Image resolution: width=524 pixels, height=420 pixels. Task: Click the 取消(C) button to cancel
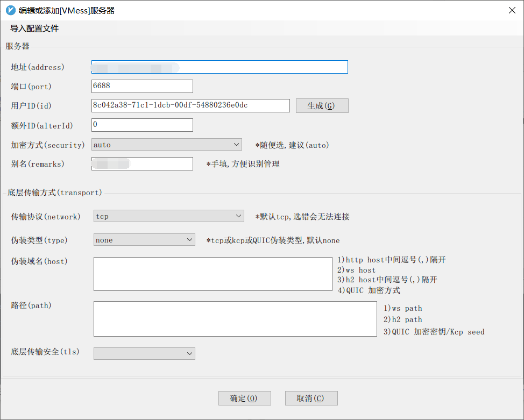(x=311, y=398)
